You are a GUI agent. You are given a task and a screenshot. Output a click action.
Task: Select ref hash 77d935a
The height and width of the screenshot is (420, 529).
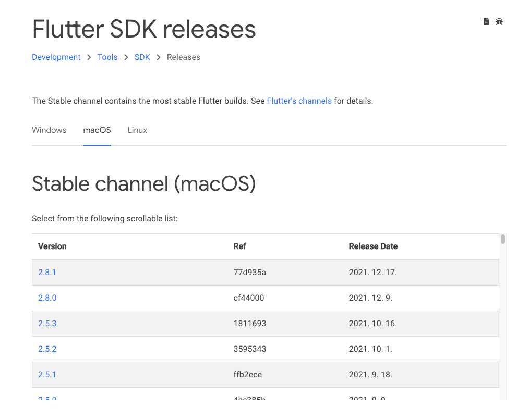(250, 273)
